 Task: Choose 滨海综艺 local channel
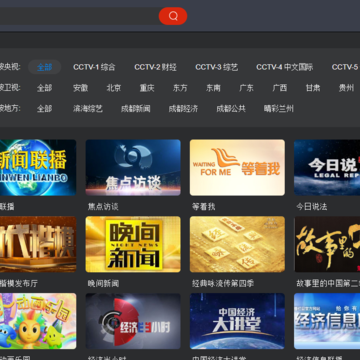pos(88,109)
